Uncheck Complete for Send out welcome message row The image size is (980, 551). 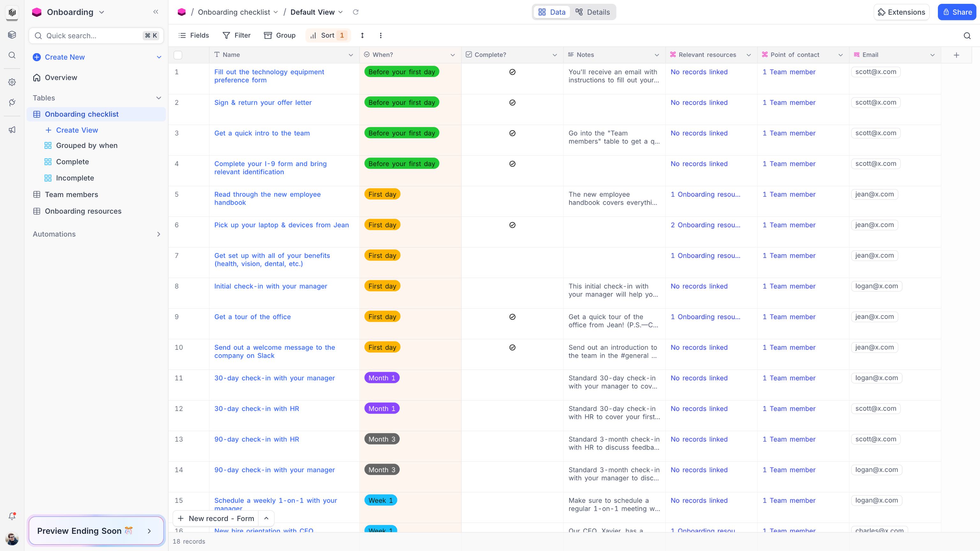coord(512,348)
